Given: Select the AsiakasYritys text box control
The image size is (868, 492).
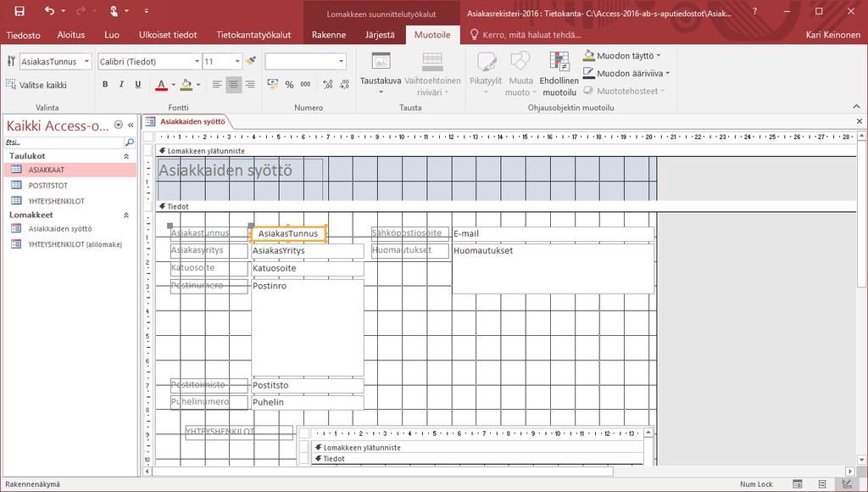Looking at the screenshot, I should [x=307, y=250].
